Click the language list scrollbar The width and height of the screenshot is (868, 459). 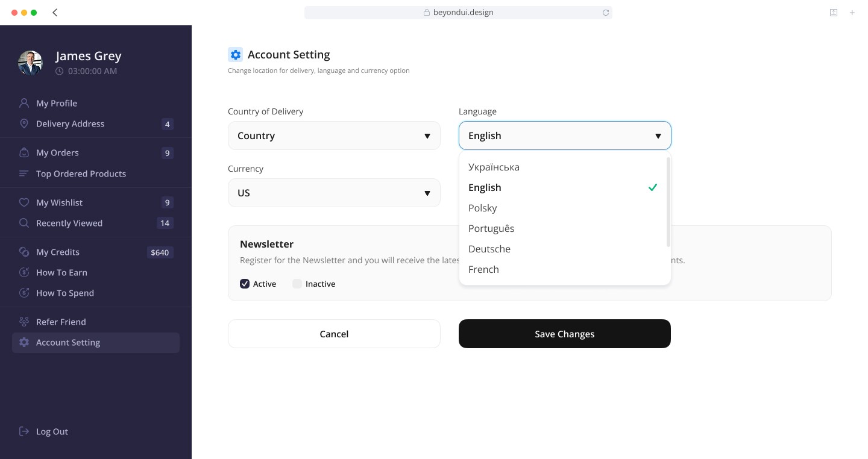coord(668,202)
